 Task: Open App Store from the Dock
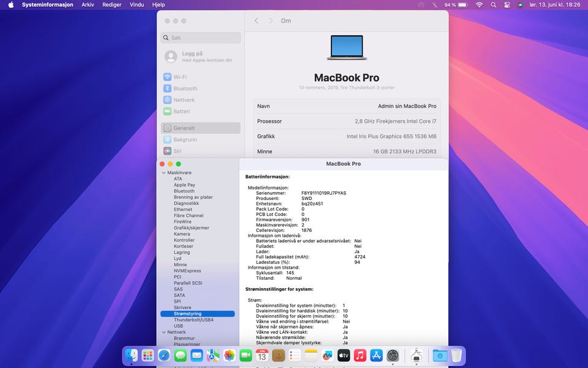(376, 355)
